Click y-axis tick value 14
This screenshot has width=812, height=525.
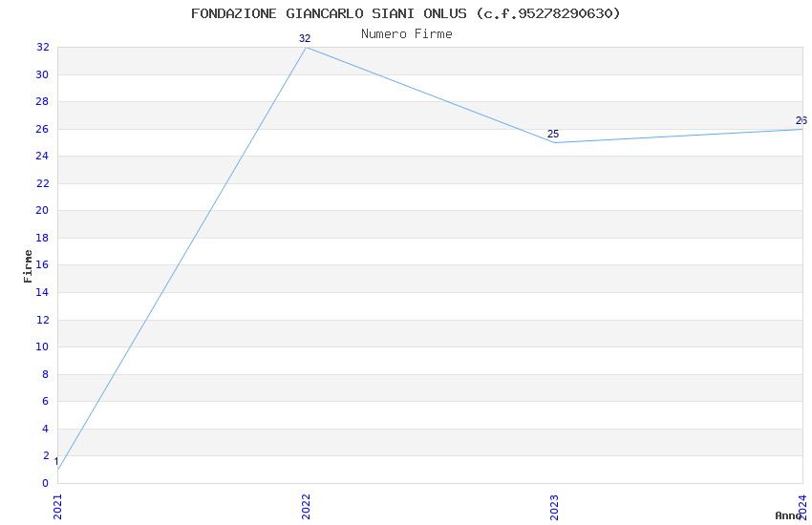42,292
